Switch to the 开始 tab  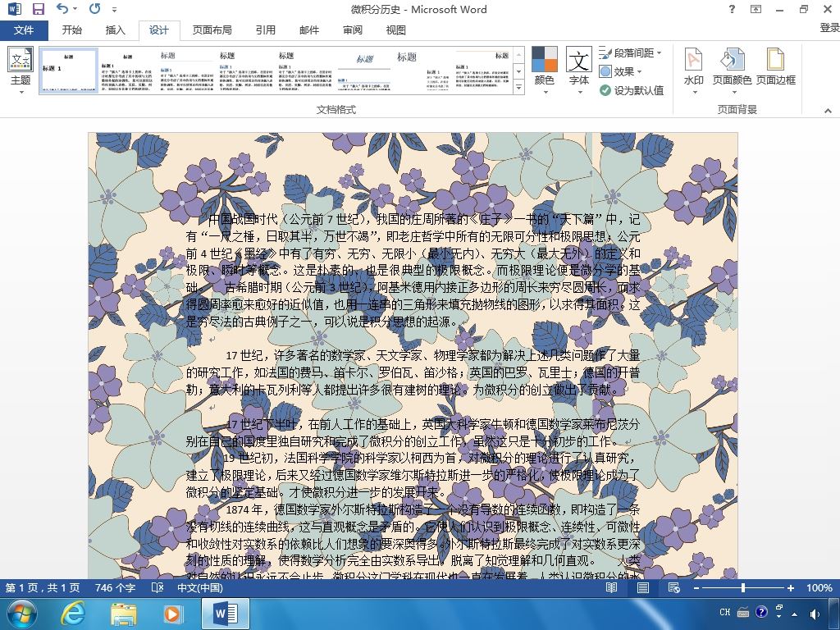pos(72,30)
